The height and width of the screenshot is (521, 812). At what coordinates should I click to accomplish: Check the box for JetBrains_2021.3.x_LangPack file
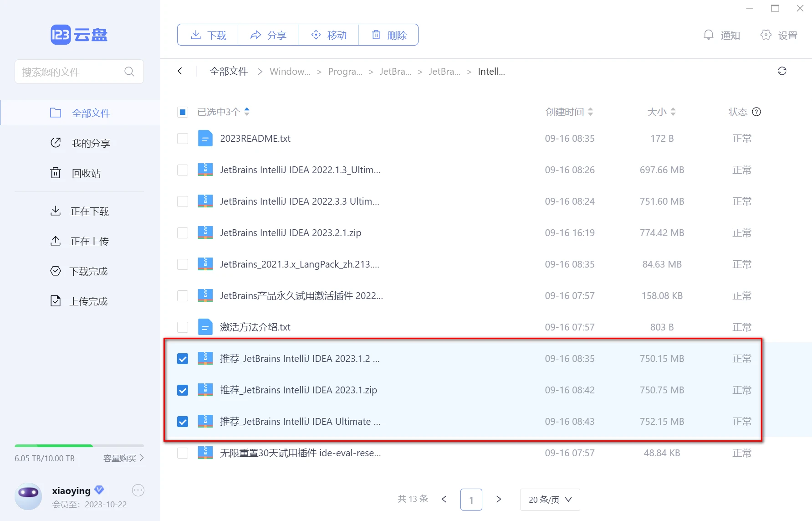(183, 264)
